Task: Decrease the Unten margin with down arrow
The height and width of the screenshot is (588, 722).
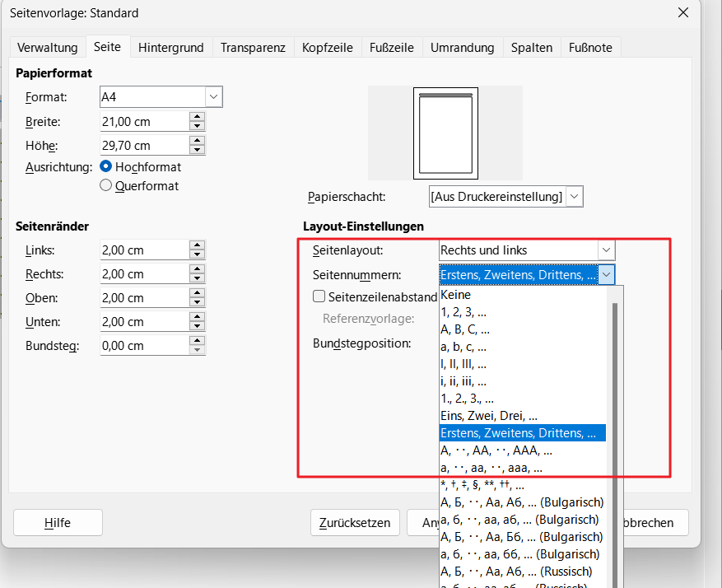Action: click(x=197, y=326)
